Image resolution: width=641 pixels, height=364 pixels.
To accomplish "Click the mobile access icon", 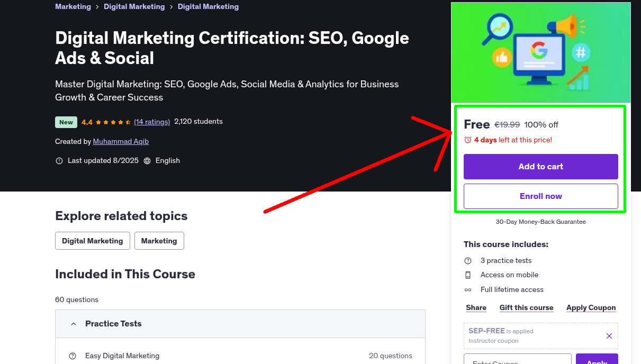I will pyautogui.click(x=468, y=275).
